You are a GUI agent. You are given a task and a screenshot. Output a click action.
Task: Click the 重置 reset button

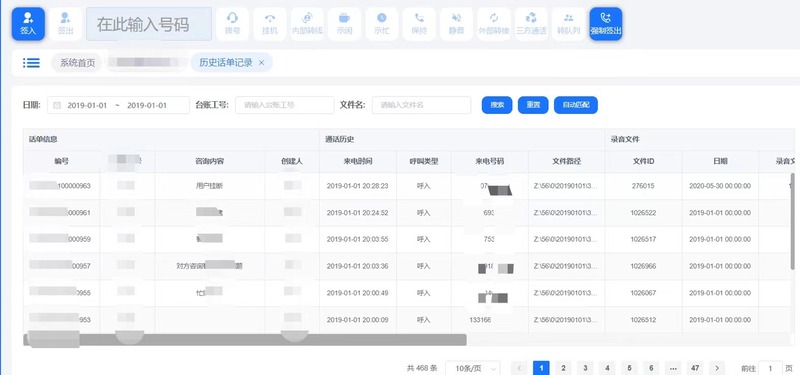click(x=533, y=105)
